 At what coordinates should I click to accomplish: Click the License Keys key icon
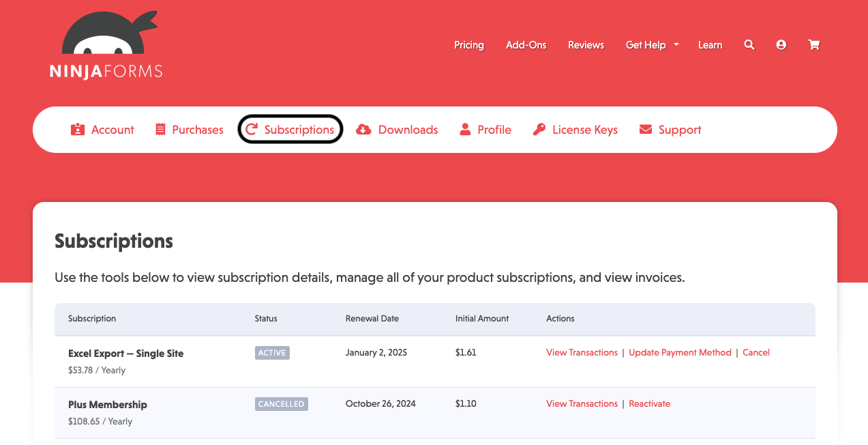click(539, 129)
